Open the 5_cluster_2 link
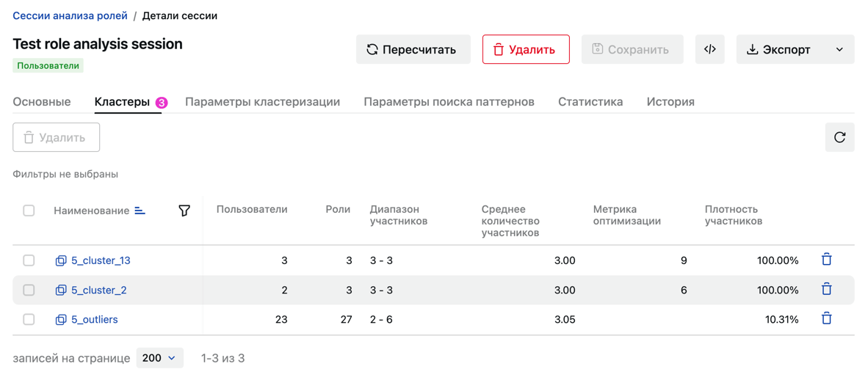This screenshot has height=380, width=868. pos(99,290)
